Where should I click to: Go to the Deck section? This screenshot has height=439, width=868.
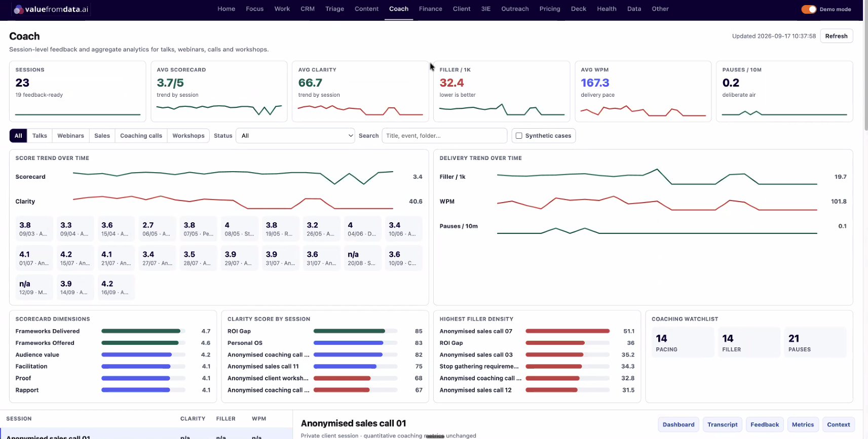(x=579, y=9)
